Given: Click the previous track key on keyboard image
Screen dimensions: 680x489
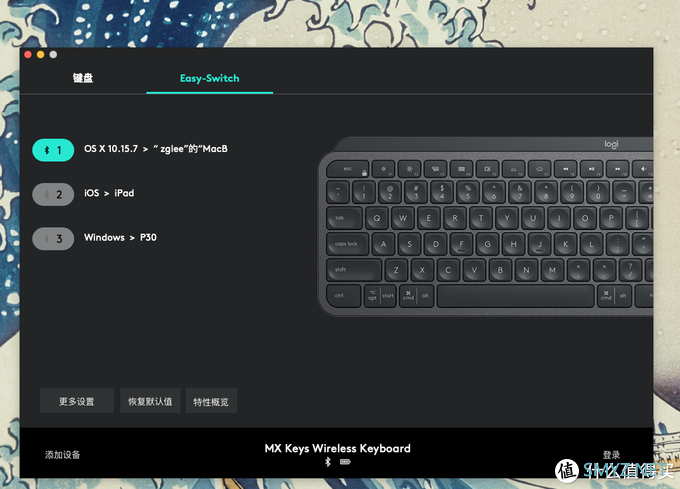Looking at the screenshot, I should click(566, 169).
